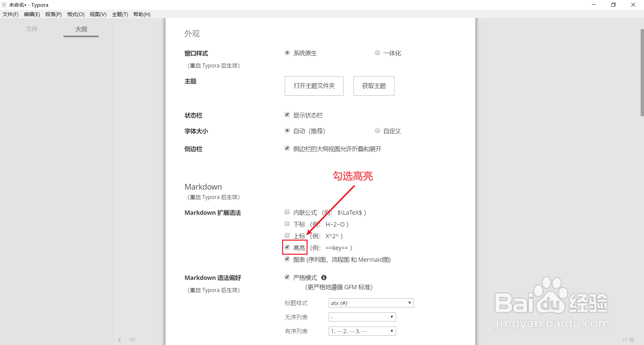Click the left arrow icon at bottom
The height and width of the screenshot is (345, 644).
[x=120, y=340]
